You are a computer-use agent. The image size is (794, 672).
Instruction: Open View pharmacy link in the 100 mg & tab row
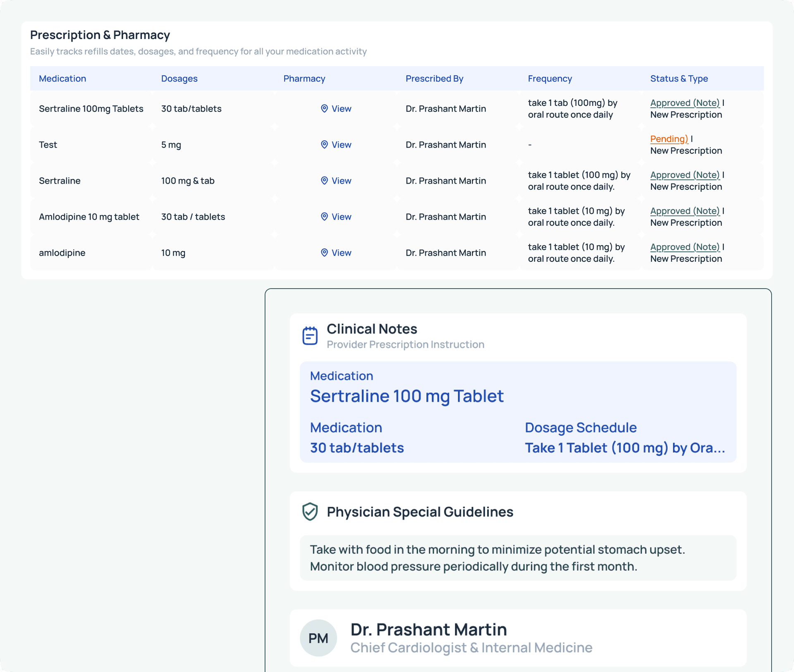click(x=341, y=180)
